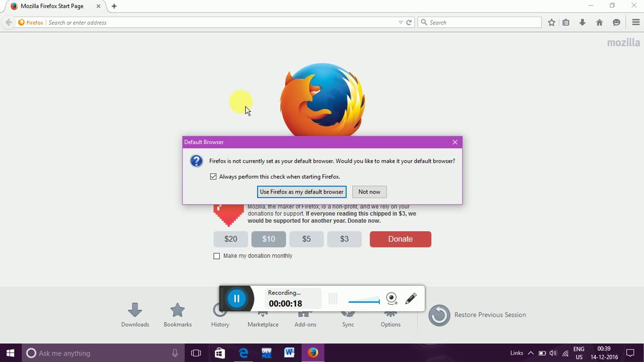Open Word from the taskbar
The width and height of the screenshot is (644, 362).
click(x=289, y=353)
